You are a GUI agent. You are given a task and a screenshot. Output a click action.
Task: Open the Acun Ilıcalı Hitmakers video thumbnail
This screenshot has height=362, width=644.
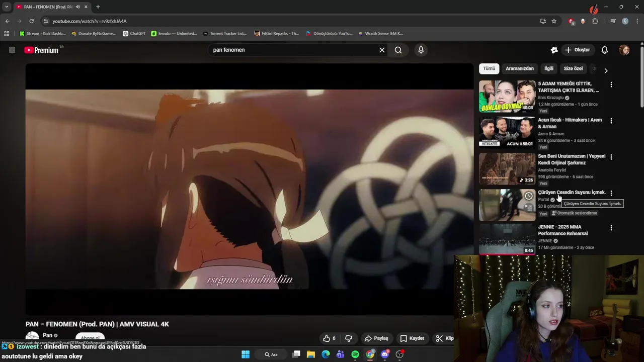click(507, 132)
